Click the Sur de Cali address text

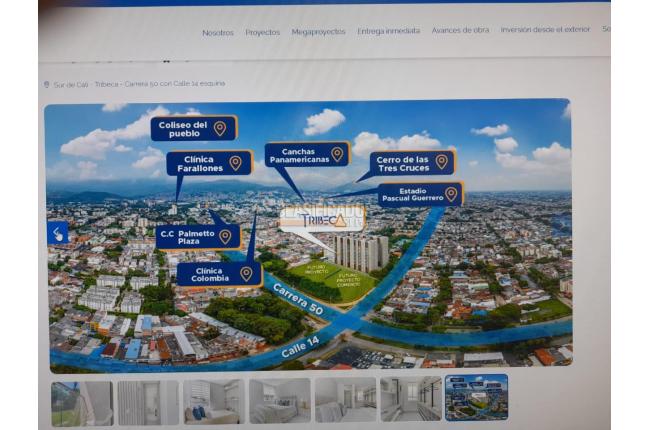tap(140, 84)
